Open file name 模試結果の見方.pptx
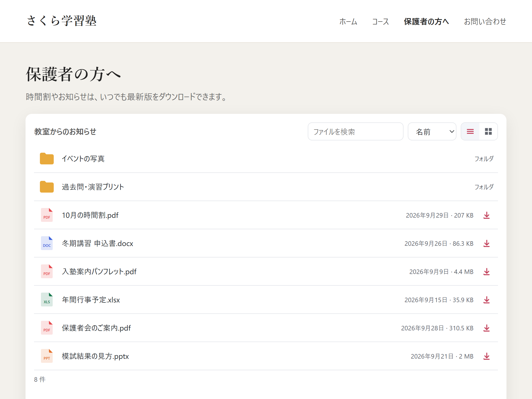This screenshot has height=399, width=532. [x=95, y=356]
